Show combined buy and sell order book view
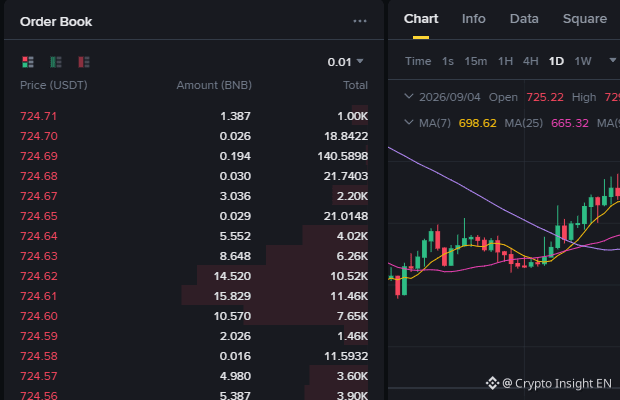620x400 pixels. pos(28,62)
